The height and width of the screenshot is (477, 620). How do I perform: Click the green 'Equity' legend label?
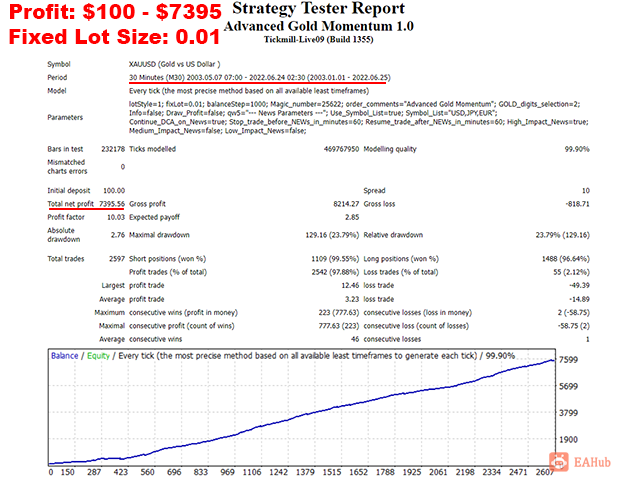click(98, 356)
